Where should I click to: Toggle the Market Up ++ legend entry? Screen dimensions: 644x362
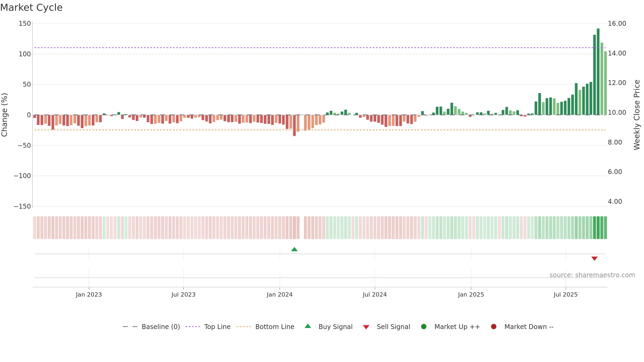click(451, 327)
